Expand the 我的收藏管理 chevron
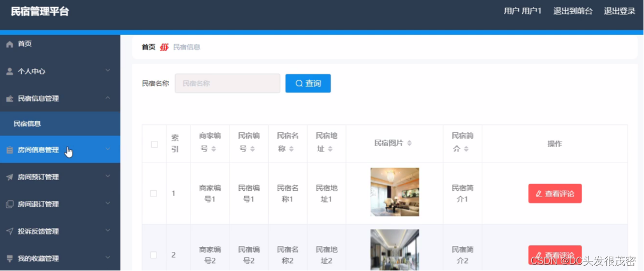Viewport: 644px width, 271px height. click(x=108, y=257)
